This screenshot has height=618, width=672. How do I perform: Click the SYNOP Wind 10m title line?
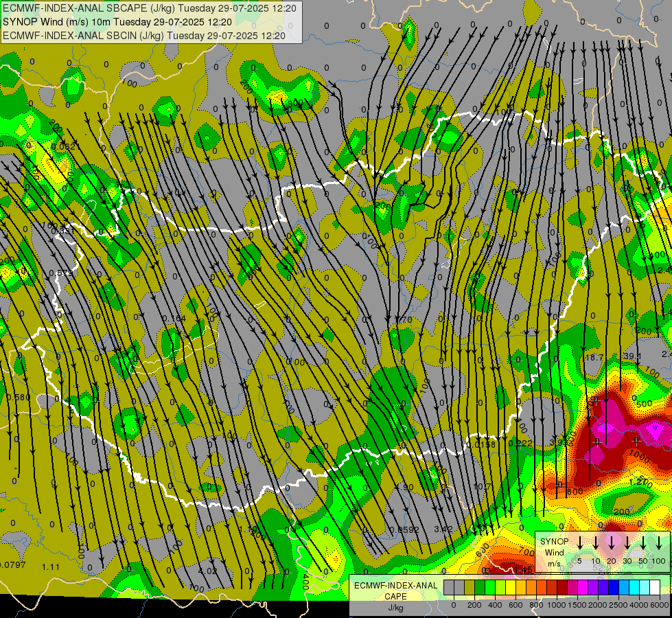(117, 22)
